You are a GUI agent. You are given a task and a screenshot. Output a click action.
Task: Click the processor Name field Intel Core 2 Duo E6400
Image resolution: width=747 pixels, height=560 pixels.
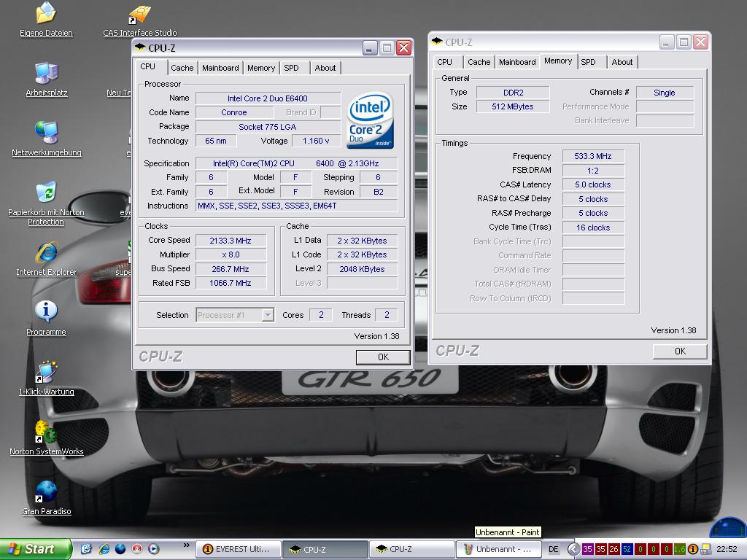coord(268,98)
